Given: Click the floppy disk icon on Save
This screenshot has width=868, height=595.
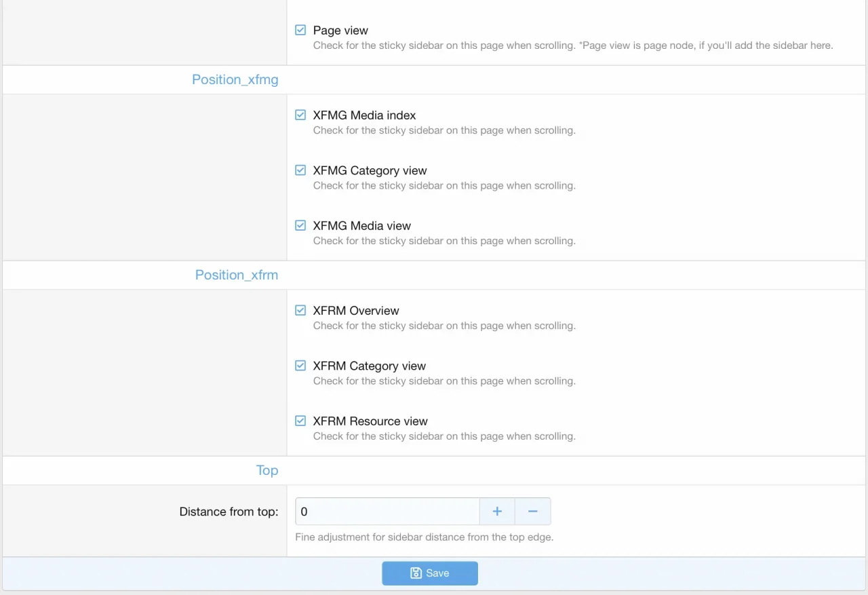Looking at the screenshot, I should tap(416, 573).
